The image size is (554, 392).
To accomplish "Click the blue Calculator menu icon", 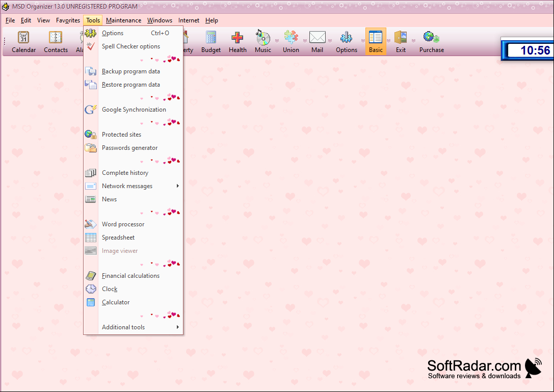I will tap(91, 303).
